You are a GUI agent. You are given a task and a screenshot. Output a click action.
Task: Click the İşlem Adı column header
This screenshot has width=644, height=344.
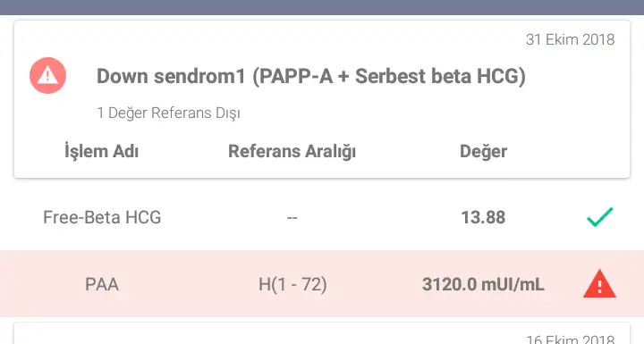click(101, 151)
